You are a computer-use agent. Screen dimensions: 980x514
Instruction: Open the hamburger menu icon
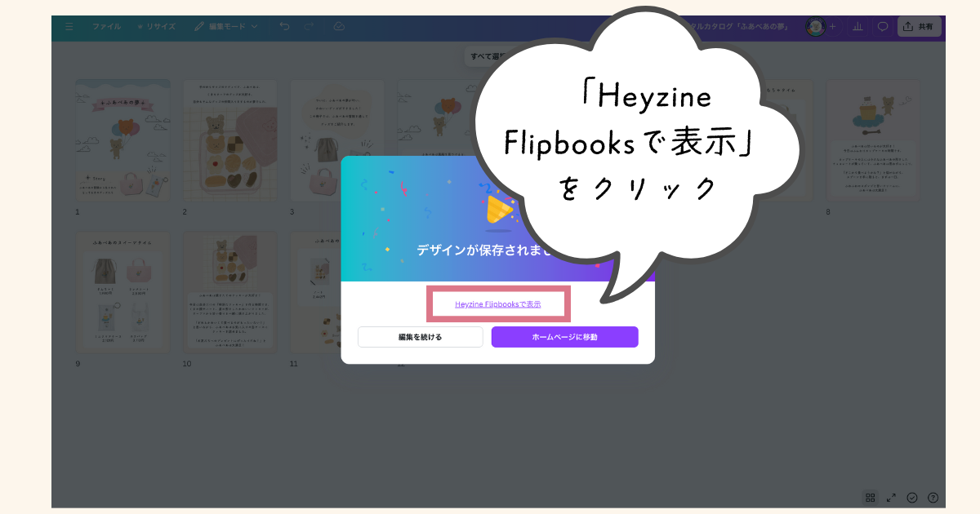[69, 26]
